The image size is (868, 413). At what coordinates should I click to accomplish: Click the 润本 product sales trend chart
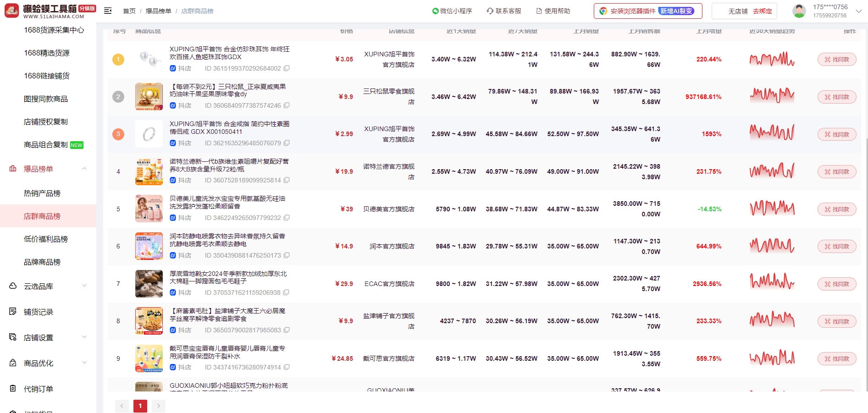(x=772, y=246)
